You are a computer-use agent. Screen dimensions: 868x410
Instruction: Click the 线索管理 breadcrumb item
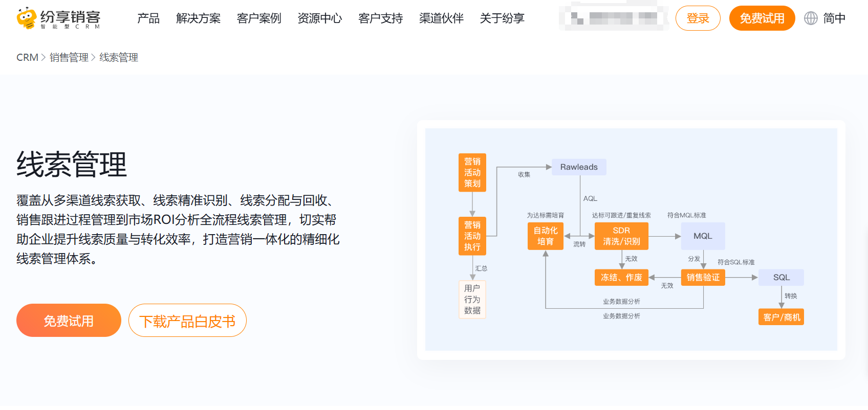click(x=119, y=57)
